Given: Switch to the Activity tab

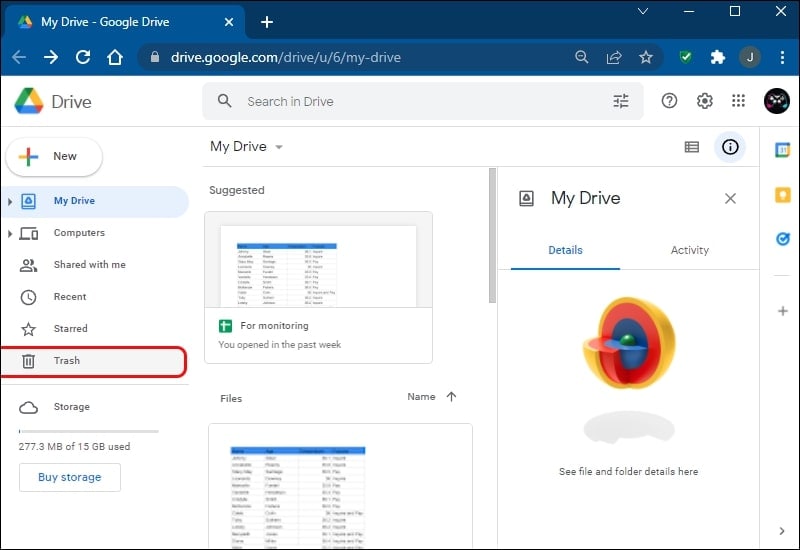Looking at the screenshot, I should pos(689,250).
